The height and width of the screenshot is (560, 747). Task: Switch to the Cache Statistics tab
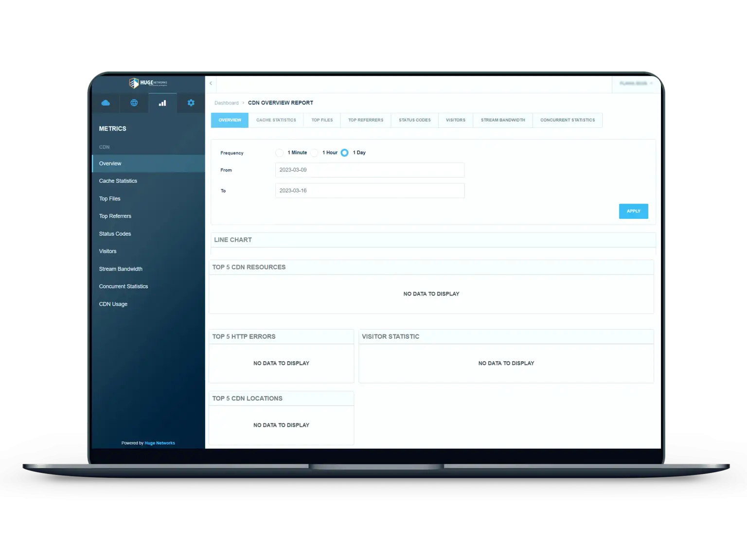[276, 120]
